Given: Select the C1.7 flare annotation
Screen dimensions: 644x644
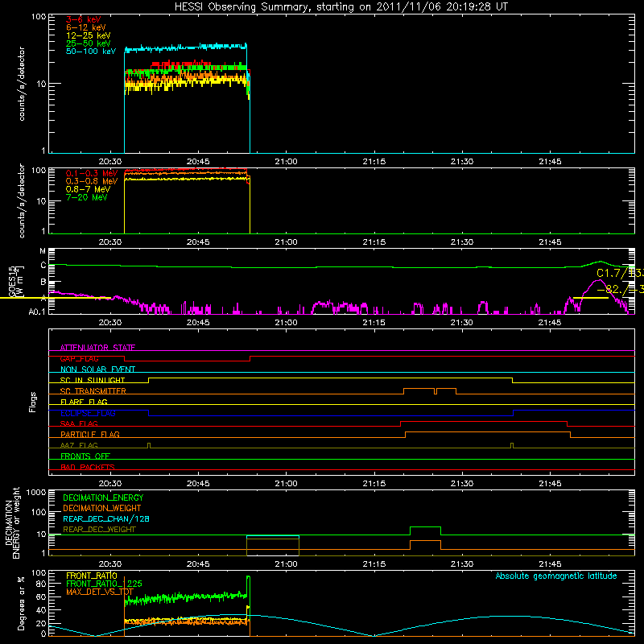Looking at the screenshot, I should click(620, 273).
